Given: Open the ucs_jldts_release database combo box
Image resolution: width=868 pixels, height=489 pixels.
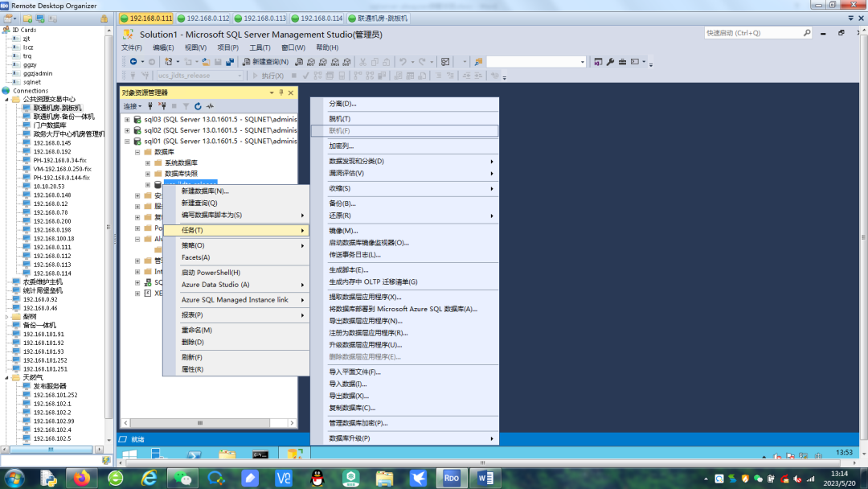Looking at the screenshot, I should click(199, 76).
